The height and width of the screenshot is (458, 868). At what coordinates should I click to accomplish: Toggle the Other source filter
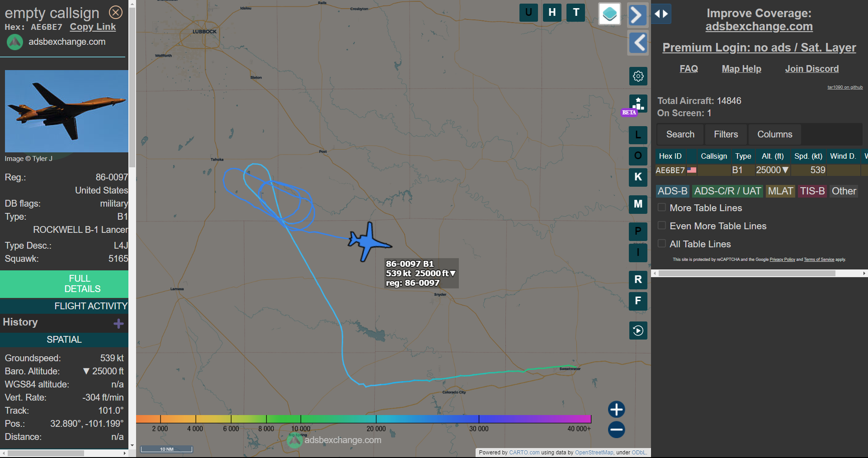pos(844,191)
